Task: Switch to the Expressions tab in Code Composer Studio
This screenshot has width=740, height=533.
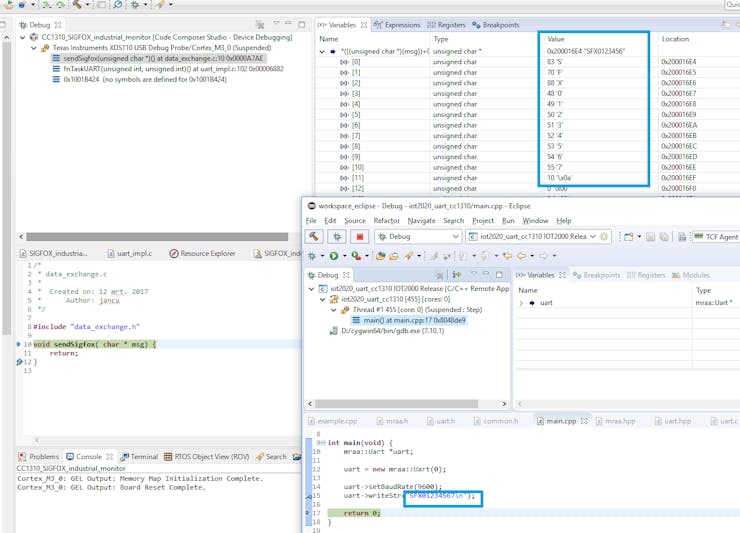Action: pos(397,25)
